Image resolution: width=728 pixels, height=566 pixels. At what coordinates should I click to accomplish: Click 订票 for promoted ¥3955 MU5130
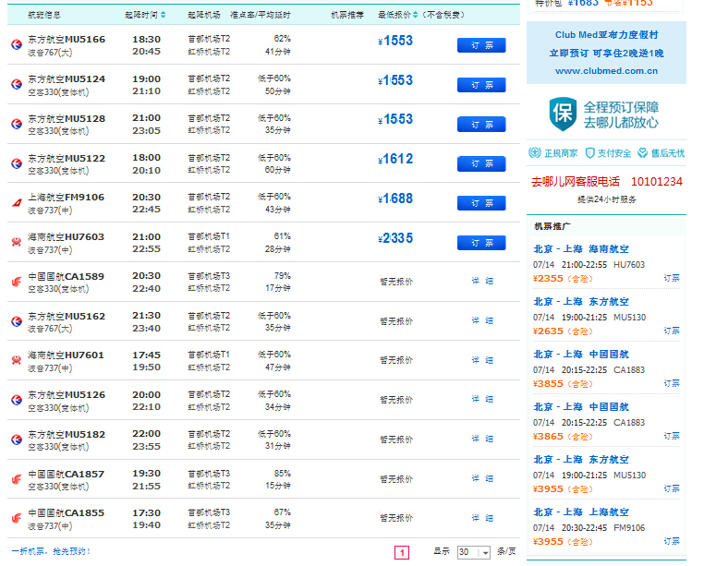pos(672,488)
